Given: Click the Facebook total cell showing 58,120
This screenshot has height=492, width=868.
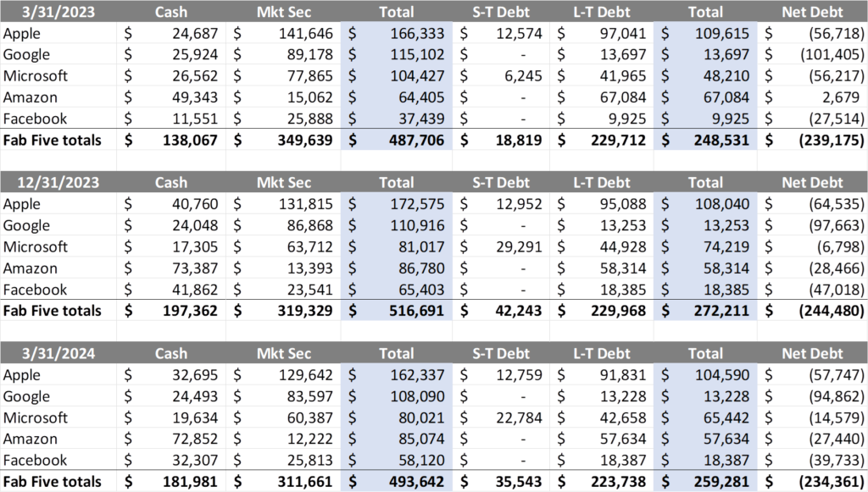Looking at the screenshot, I should coord(397,461).
